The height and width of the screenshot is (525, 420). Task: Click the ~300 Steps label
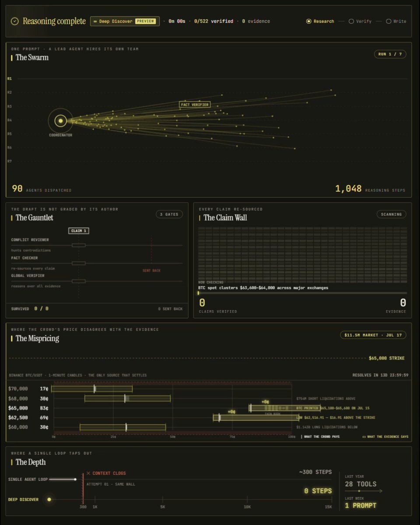315,472
